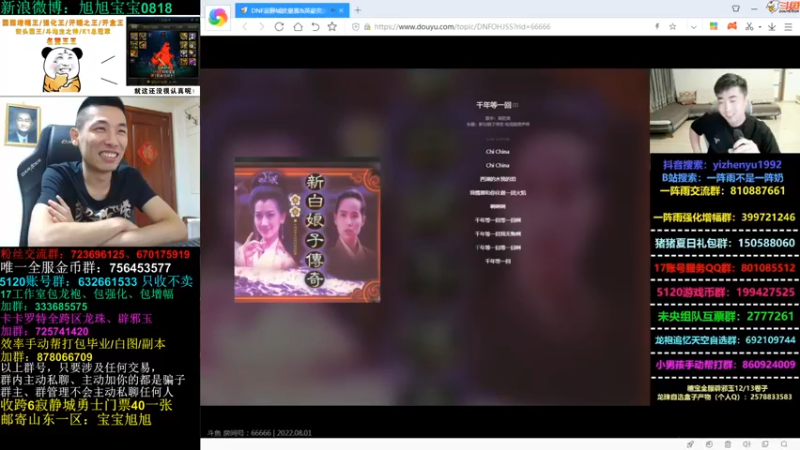Click the favorites star beside the undo icon
This screenshot has height=450, width=800.
332,27
